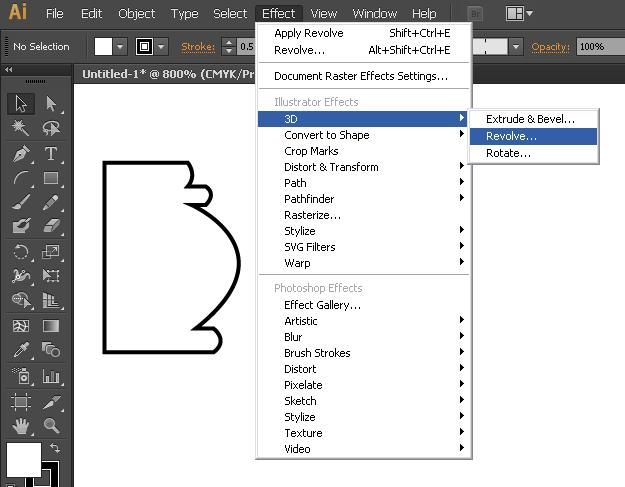Expand the Pathfinder submenu

pos(364,199)
